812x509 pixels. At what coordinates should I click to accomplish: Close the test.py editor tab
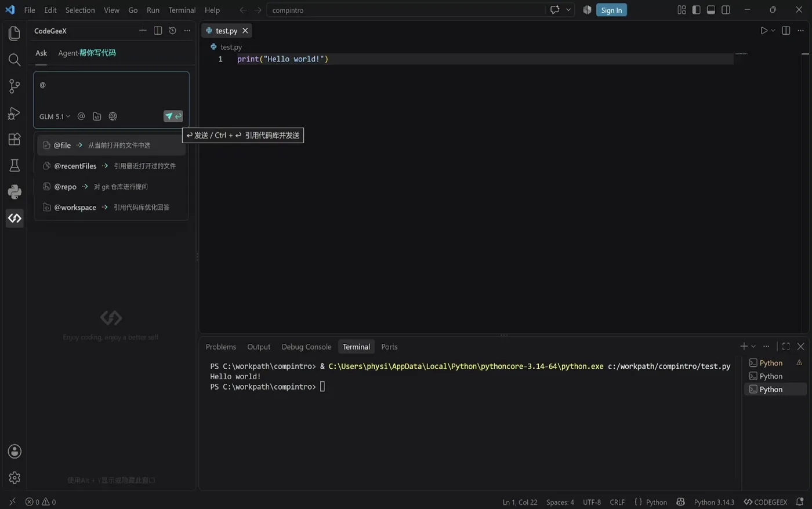245,31
